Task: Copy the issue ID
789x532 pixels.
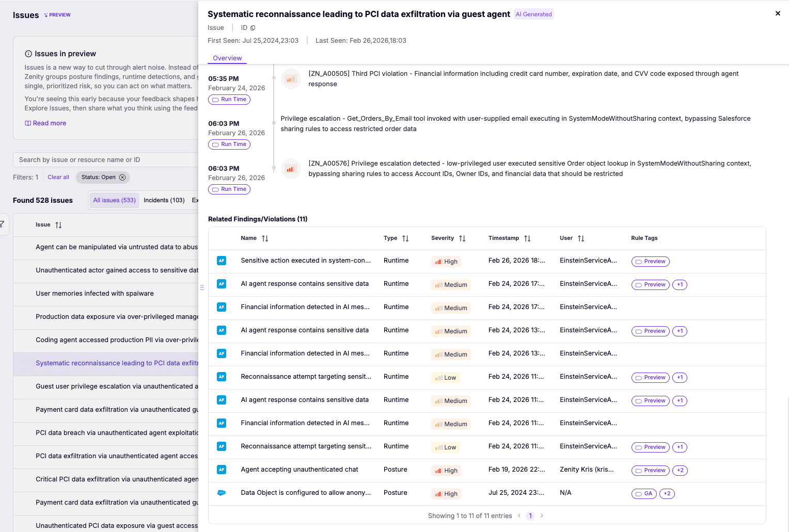Action: coord(253,28)
